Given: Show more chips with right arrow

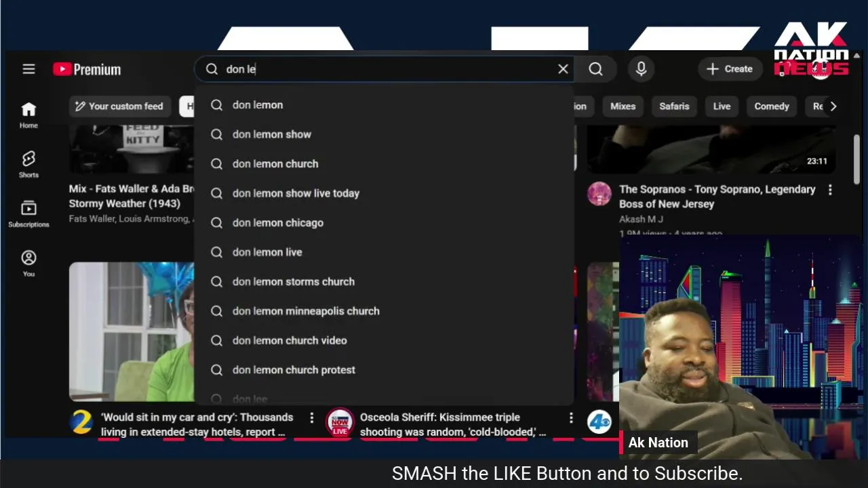Looking at the screenshot, I should (x=833, y=106).
